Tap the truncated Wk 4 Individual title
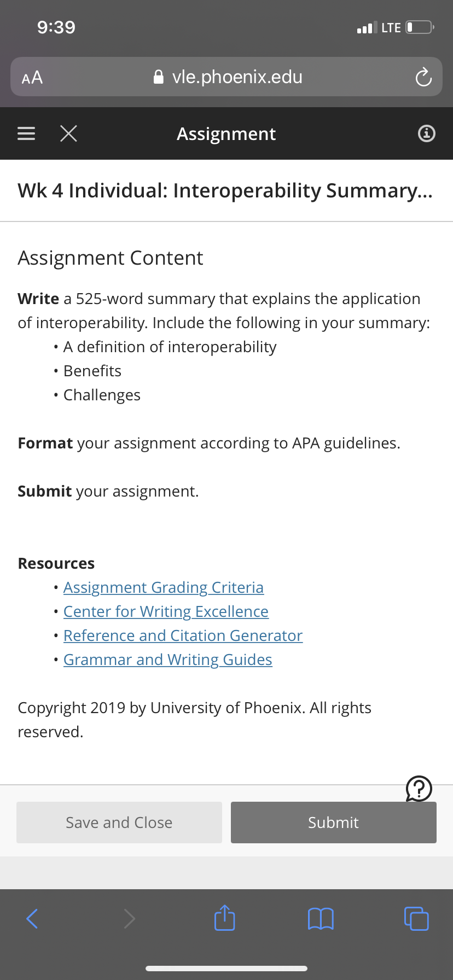 click(x=225, y=191)
